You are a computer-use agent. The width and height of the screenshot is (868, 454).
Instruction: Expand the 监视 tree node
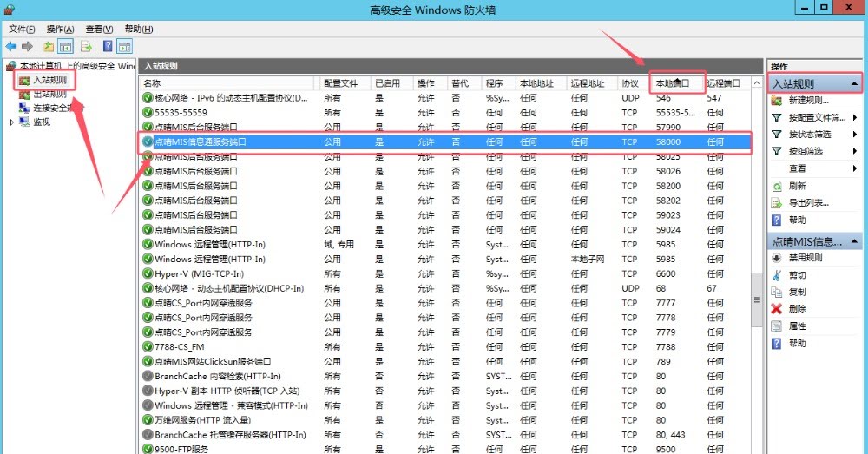(12, 122)
